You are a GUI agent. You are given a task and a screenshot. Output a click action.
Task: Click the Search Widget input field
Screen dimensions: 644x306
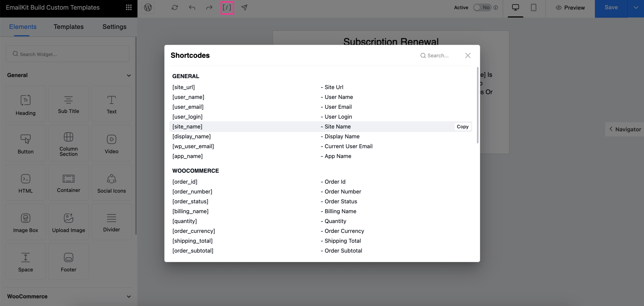(68, 54)
